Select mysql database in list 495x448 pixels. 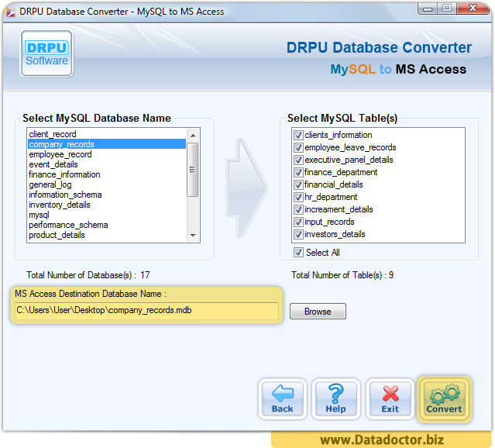point(107,215)
